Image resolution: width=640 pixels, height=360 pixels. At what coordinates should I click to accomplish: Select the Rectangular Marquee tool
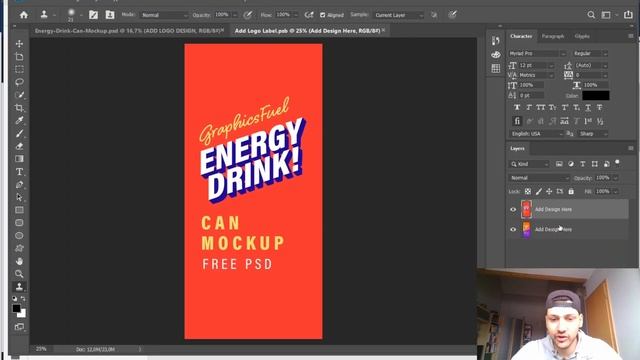[19, 69]
